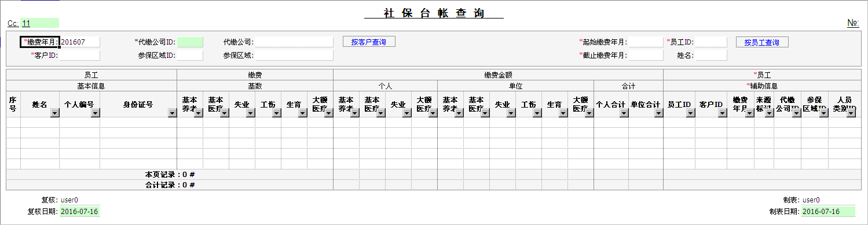Click the 基本信息 group header

point(91,86)
